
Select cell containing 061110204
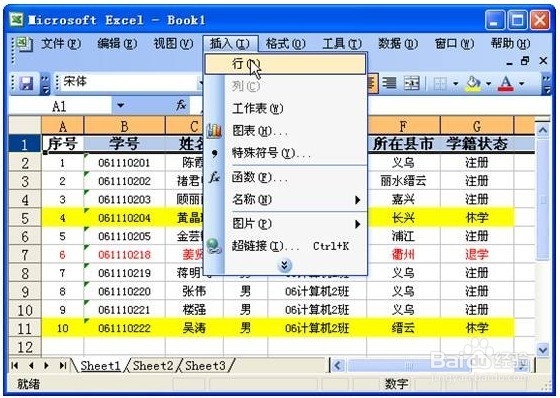(x=124, y=218)
